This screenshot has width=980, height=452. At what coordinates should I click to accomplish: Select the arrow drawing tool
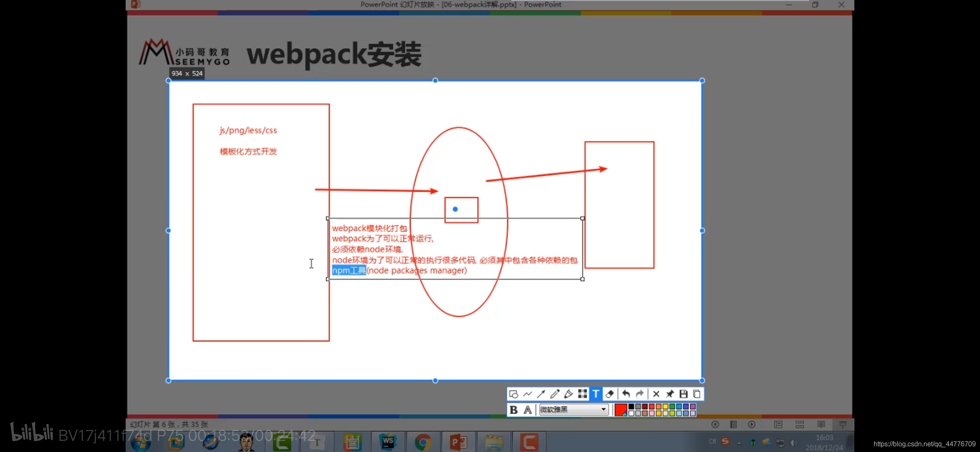[541, 394]
